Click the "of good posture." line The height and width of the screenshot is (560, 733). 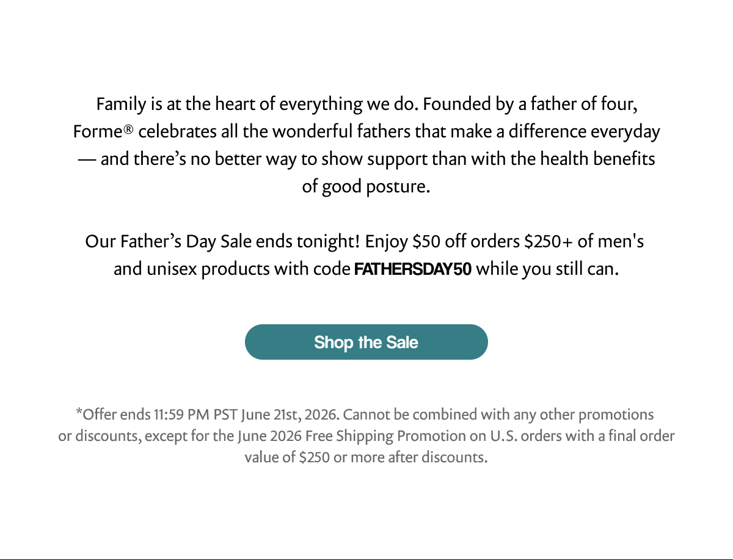click(x=366, y=186)
